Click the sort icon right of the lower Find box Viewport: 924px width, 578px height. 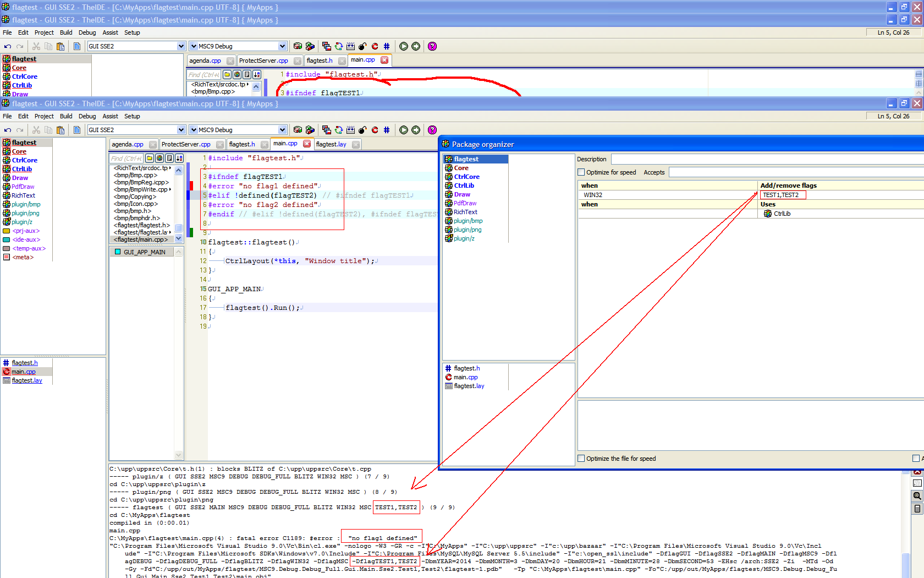tap(179, 159)
